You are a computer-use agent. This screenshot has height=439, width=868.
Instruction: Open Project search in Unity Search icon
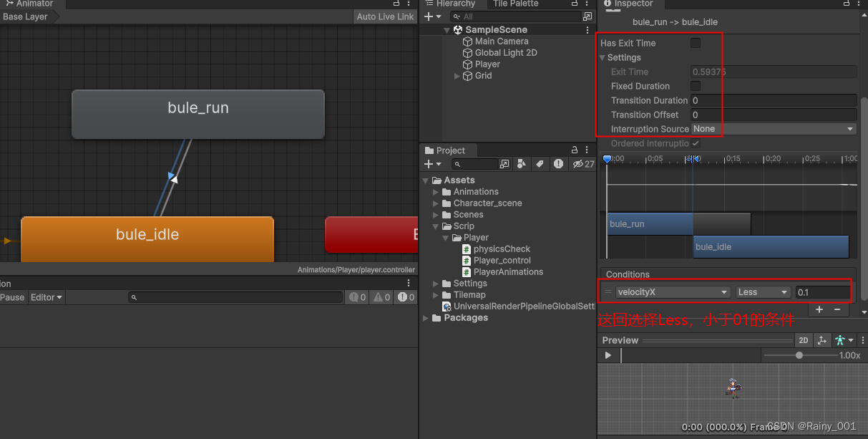[504, 164]
